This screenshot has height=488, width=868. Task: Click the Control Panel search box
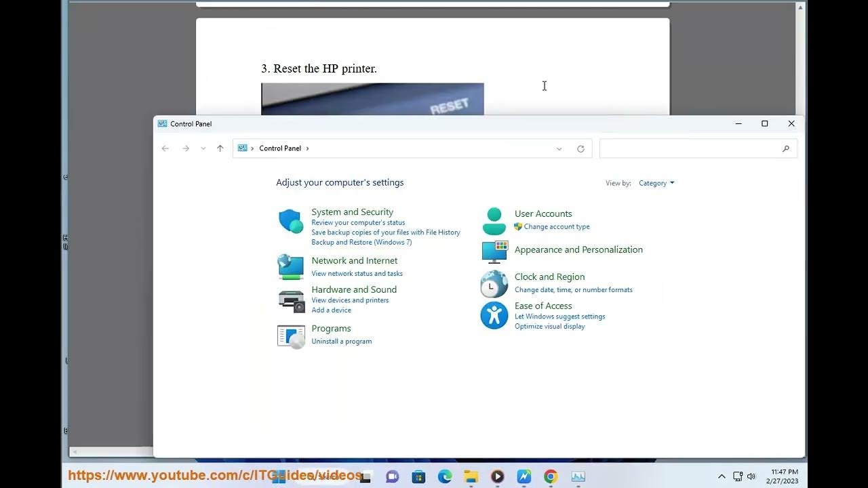(x=698, y=148)
